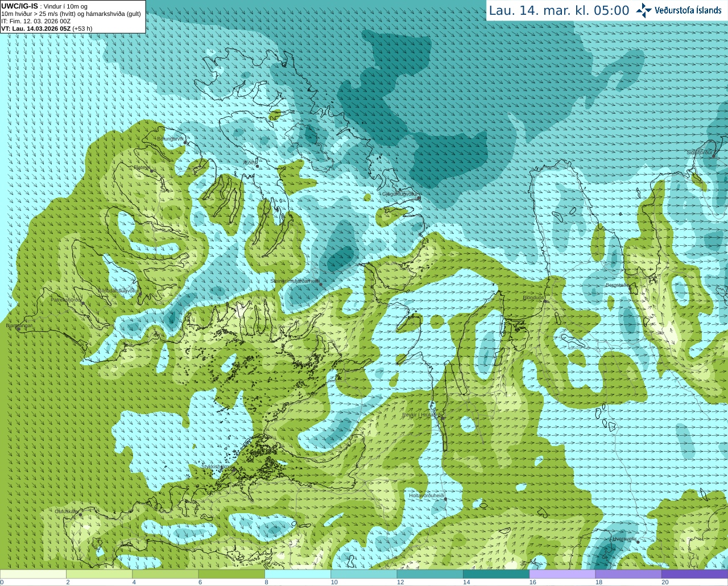The width and height of the screenshot is (728, 586).
Task: Click the VT: Lau. 14.03.2026 05Z line
Action: [x=47, y=28]
